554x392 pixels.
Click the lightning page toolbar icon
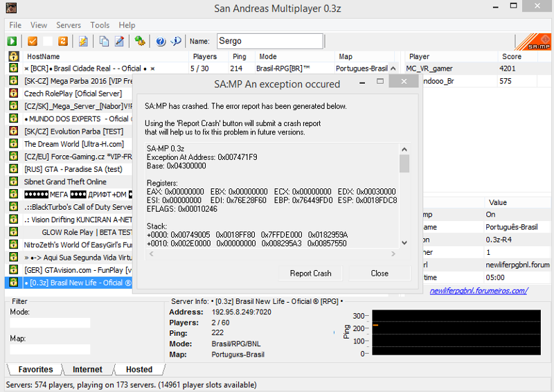(x=83, y=42)
